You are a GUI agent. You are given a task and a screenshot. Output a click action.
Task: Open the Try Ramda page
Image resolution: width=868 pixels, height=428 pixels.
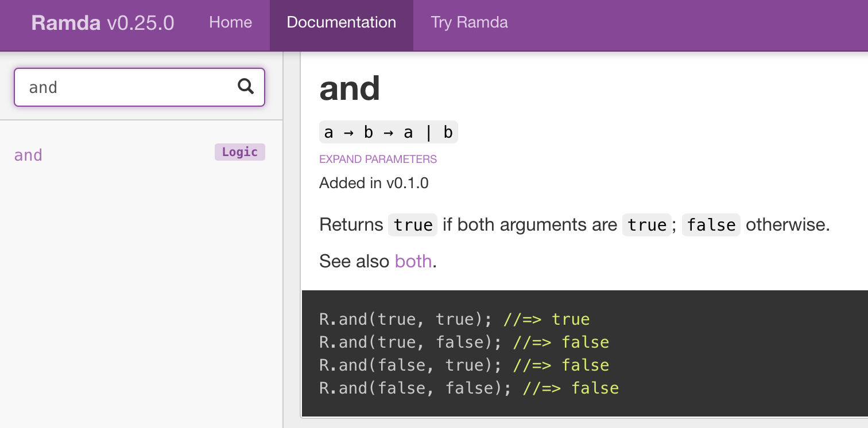469,23
